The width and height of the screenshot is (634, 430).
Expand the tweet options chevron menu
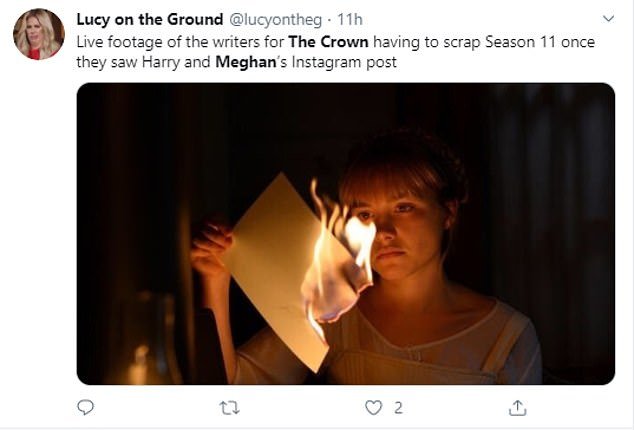click(607, 19)
